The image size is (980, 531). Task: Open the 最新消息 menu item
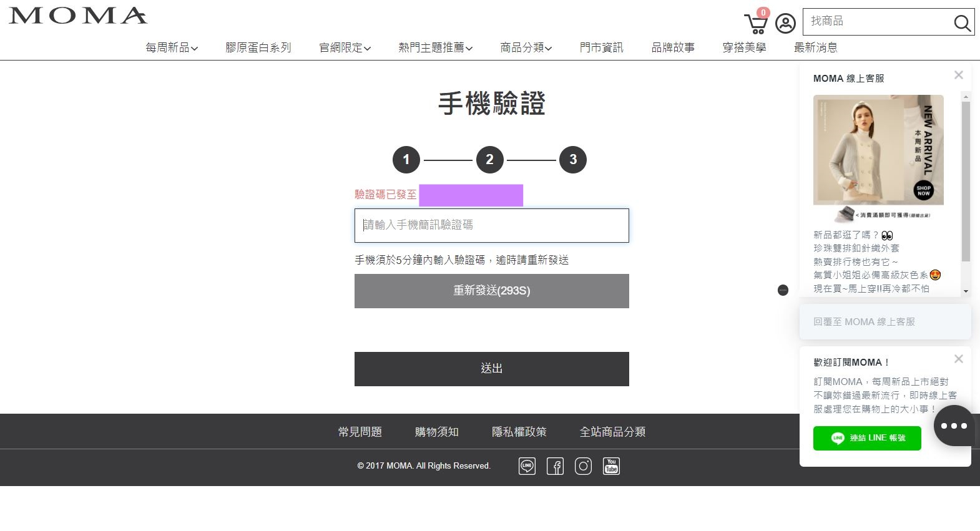coord(816,47)
